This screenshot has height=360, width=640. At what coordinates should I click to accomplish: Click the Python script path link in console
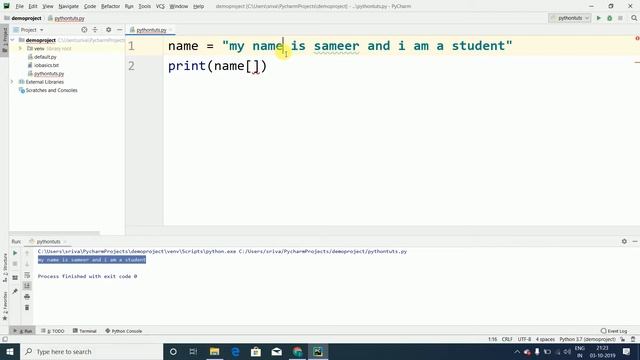click(x=323, y=251)
